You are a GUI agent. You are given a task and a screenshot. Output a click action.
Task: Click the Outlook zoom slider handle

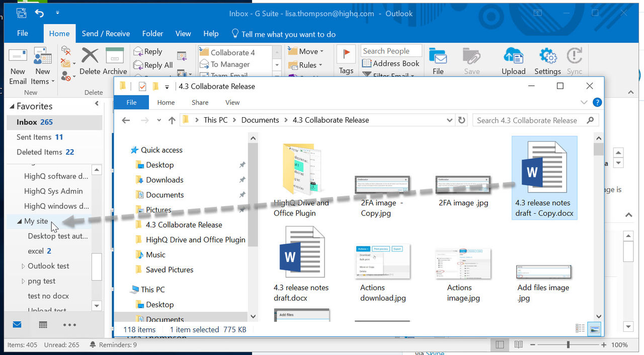coord(568,345)
